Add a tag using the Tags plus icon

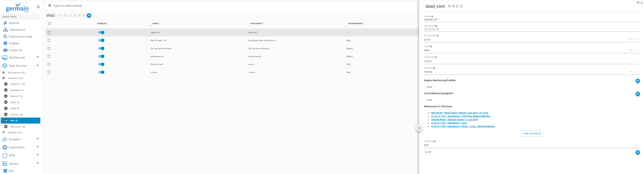click(637, 152)
